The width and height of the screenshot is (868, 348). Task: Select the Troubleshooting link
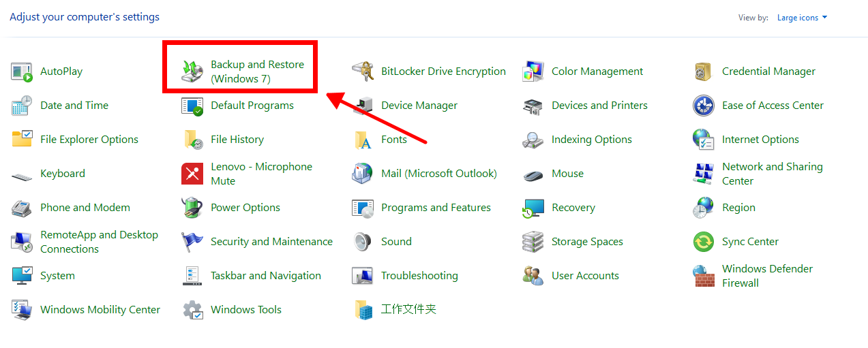(419, 276)
